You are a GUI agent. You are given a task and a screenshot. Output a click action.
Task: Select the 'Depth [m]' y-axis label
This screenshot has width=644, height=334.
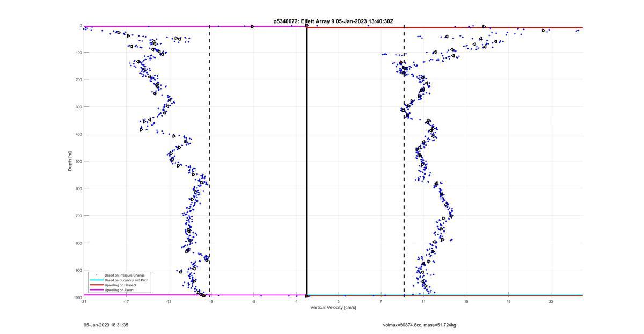70,161
